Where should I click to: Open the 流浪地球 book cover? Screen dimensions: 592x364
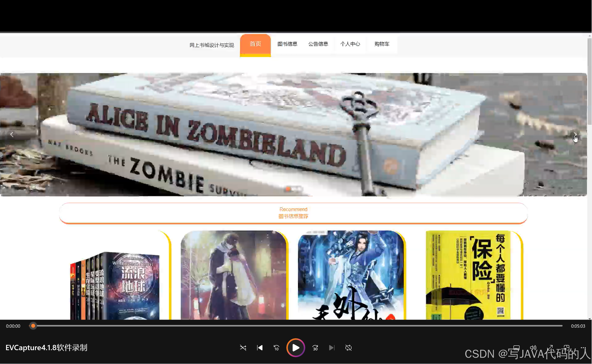pyautogui.click(x=115, y=286)
